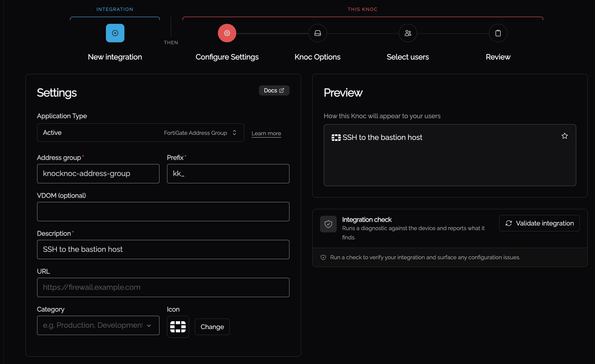Click the FortiGate icon thumbnail under Icon
Image resolution: width=595 pixels, height=364 pixels.
pyautogui.click(x=178, y=327)
